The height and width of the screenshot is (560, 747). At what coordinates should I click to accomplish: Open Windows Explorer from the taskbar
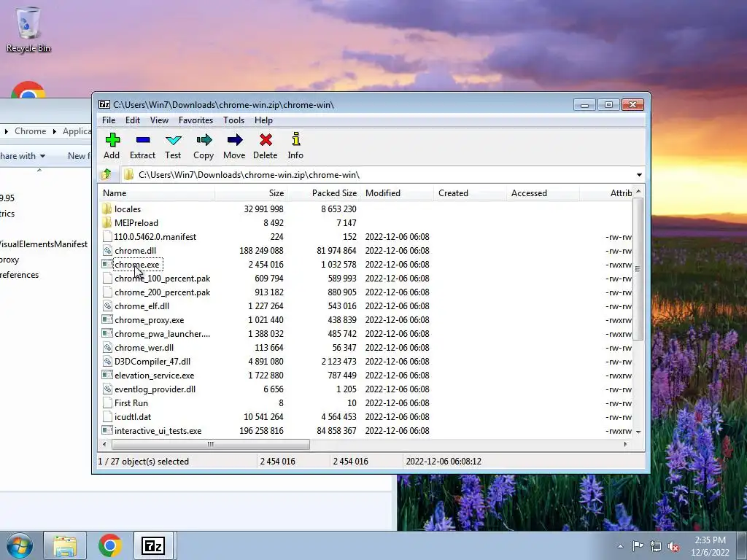(65, 545)
